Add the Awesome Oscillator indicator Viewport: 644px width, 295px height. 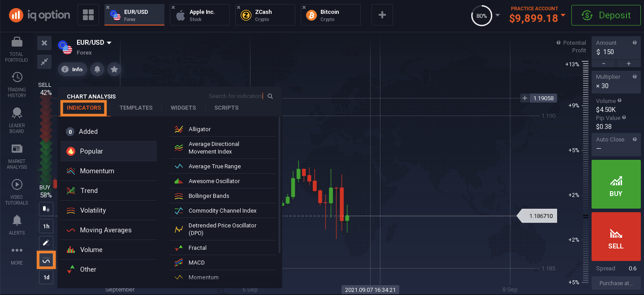(223, 181)
